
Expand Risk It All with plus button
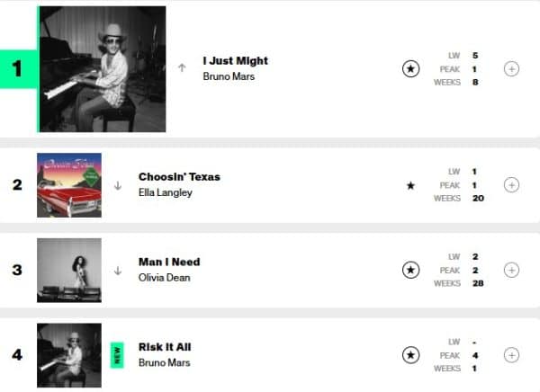pyautogui.click(x=511, y=354)
